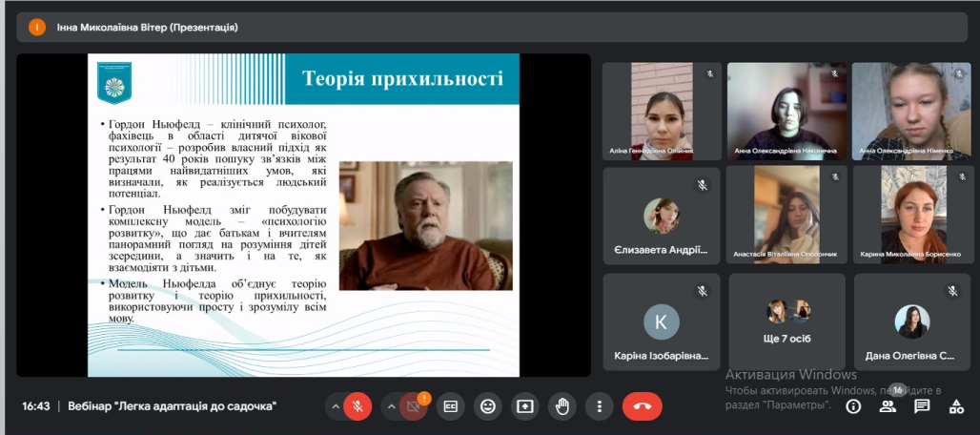Viewport: 980px width, 435px height.
Task: Leave the call with the red hang-up button
Action: [642, 407]
